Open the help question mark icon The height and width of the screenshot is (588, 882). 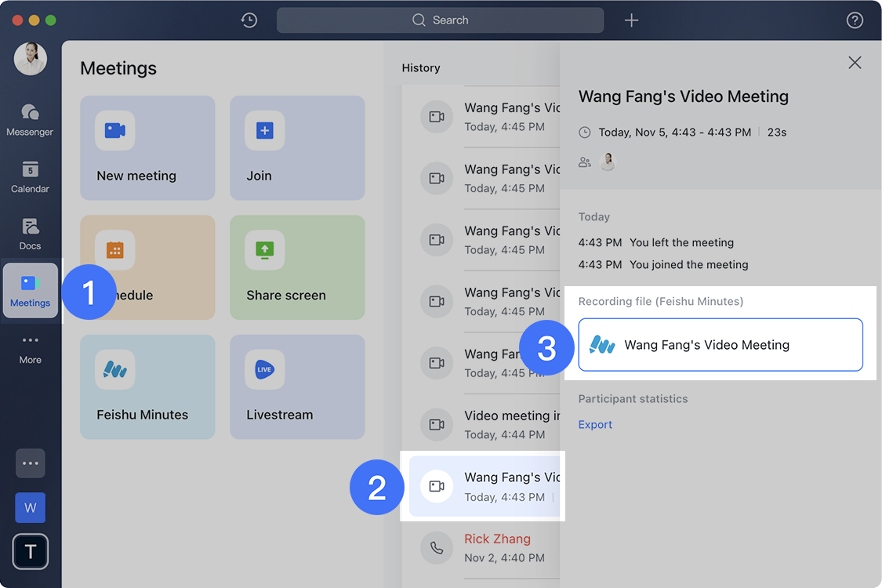pos(855,20)
